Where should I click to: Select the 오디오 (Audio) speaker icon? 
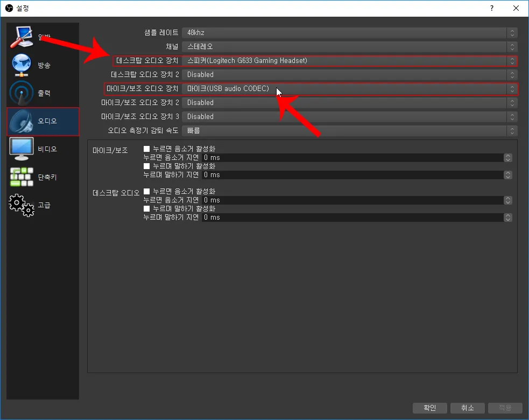click(x=21, y=121)
